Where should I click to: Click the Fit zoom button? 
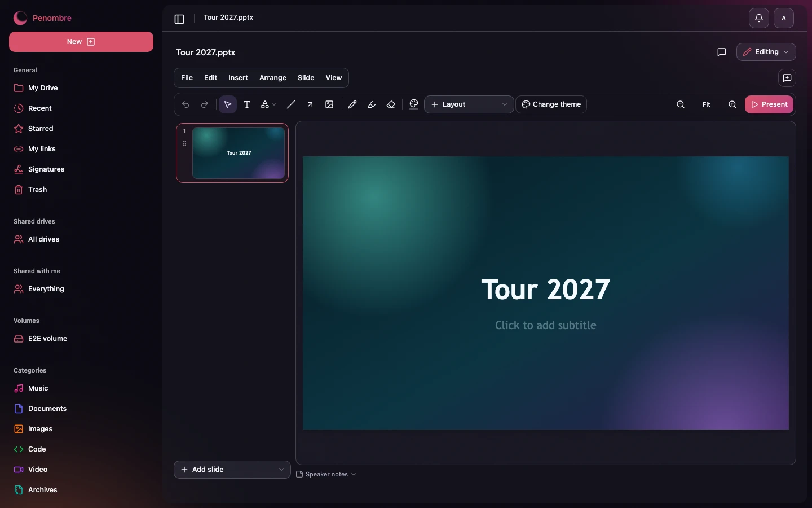click(x=707, y=104)
